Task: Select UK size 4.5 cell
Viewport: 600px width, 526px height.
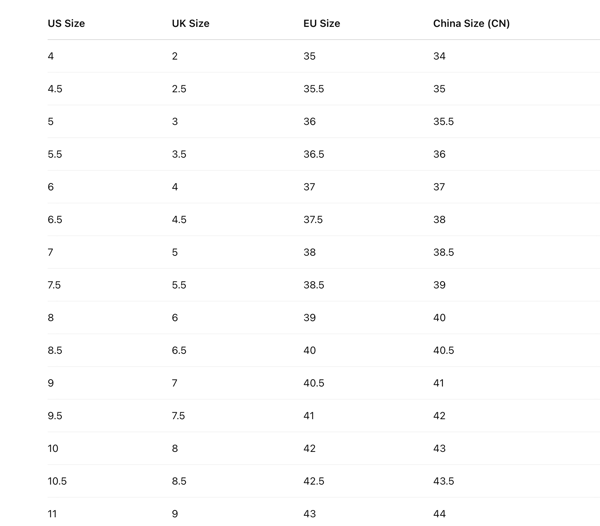Action: (179, 220)
